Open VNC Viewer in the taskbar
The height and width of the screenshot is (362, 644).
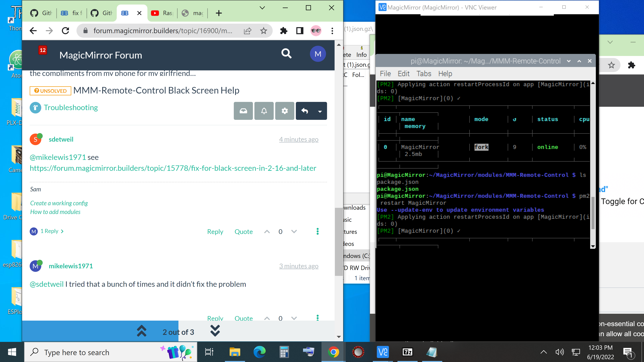coord(383,352)
